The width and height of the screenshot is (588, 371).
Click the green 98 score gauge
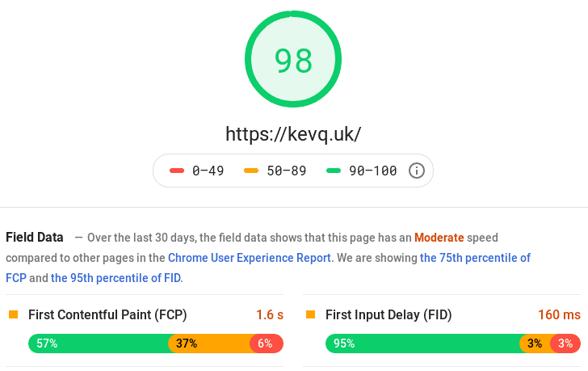coord(293,59)
